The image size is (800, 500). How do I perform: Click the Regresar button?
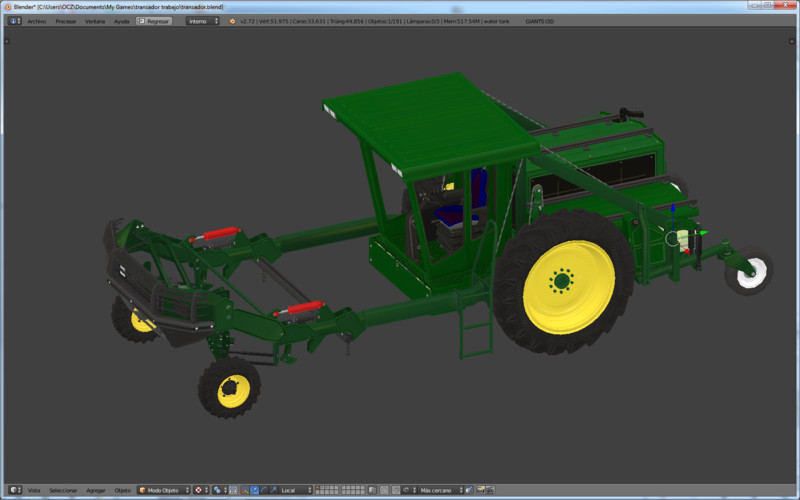(x=155, y=20)
